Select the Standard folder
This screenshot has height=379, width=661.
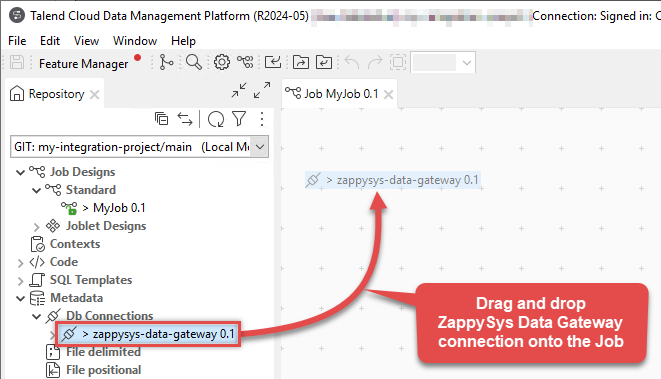(x=91, y=190)
